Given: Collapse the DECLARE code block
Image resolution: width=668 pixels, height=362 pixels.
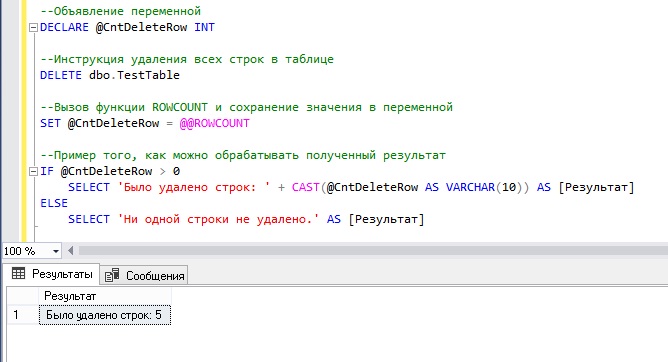Looking at the screenshot, I should click(33, 28).
